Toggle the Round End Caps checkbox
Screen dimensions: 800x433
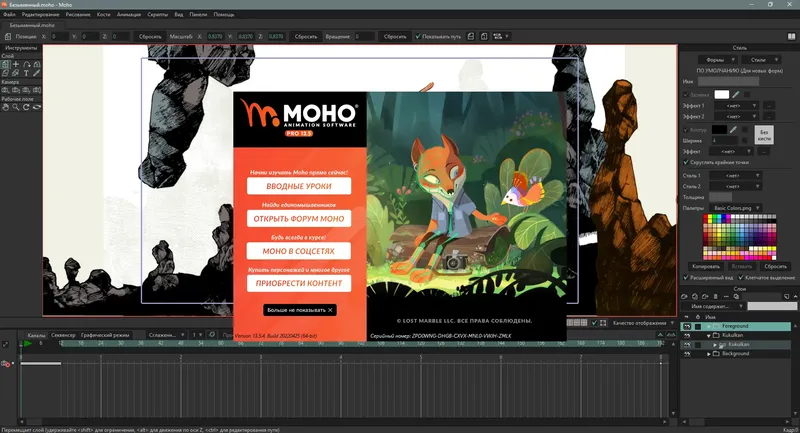tap(686, 162)
